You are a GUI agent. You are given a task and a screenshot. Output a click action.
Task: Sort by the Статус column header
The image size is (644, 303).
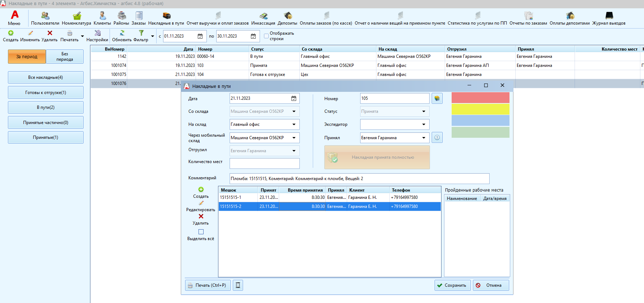(274, 49)
